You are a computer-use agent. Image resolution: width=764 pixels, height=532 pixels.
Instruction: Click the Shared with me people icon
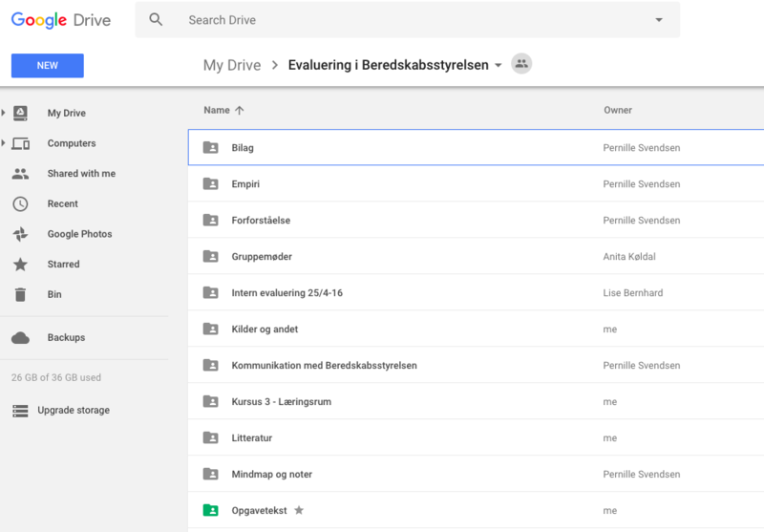coord(20,174)
